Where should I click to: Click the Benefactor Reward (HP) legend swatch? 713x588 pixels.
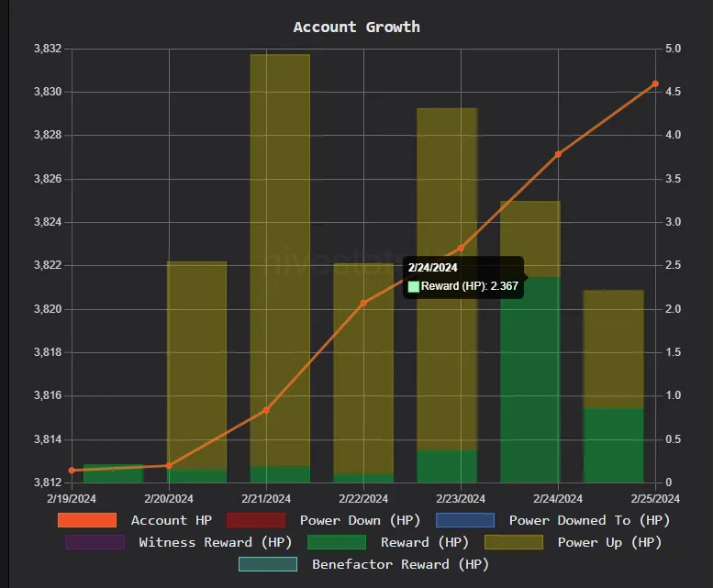268,564
